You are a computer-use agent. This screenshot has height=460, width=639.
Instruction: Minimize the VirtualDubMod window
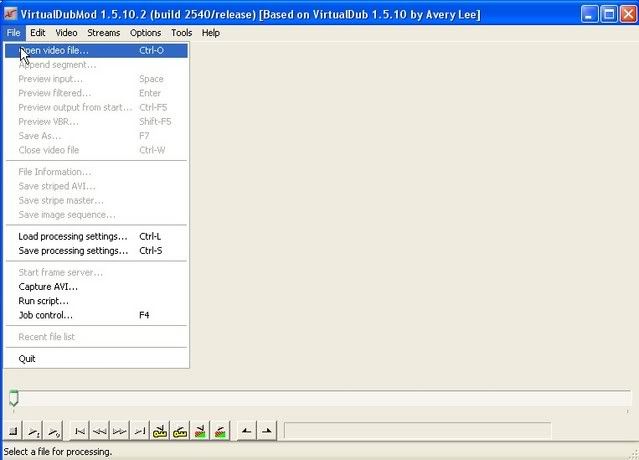point(589,15)
